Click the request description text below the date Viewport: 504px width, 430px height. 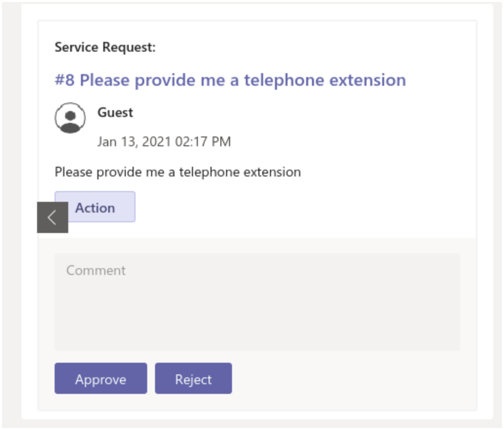coord(177,172)
